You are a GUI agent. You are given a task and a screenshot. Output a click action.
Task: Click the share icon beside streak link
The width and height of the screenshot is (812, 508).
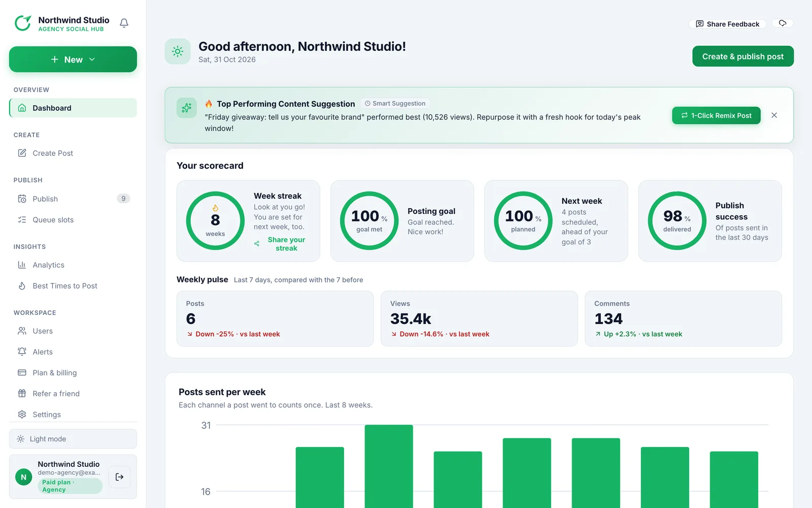pos(257,243)
